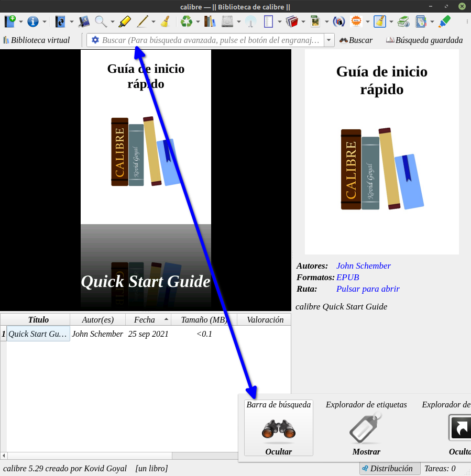Click the pencil edit icon
The height and width of the screenshot is (476, 471).
(x=142, y=21)
